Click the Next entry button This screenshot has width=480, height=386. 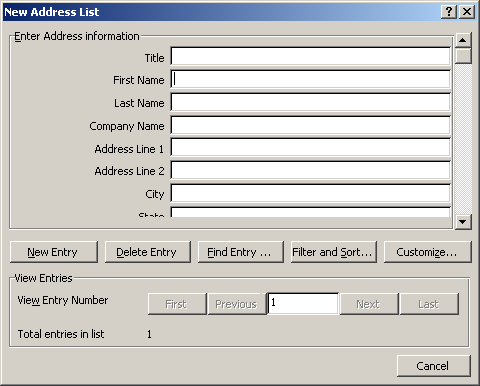(369, 304)
